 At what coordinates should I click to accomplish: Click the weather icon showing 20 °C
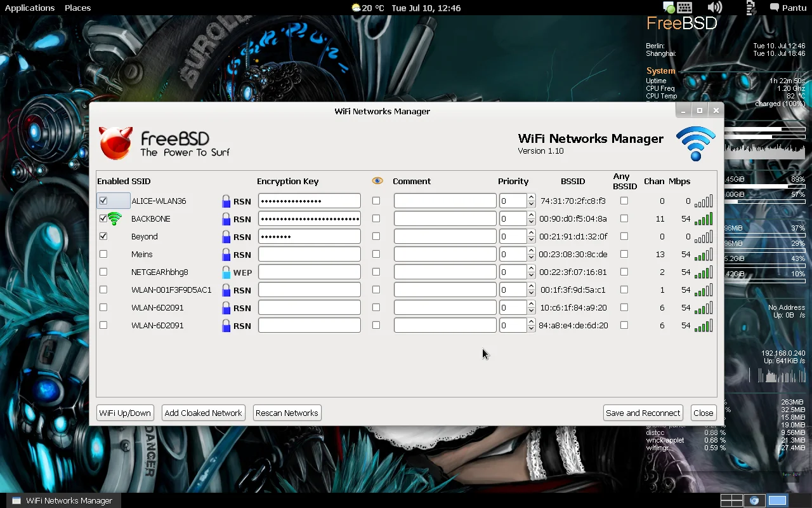[357, 8]
